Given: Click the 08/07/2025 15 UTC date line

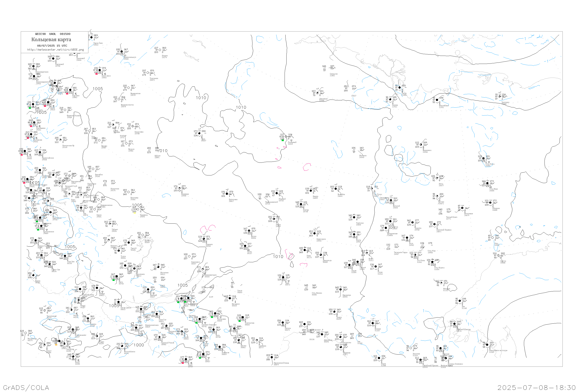Looking at the screenshot, I should click(x=52, y=46).
